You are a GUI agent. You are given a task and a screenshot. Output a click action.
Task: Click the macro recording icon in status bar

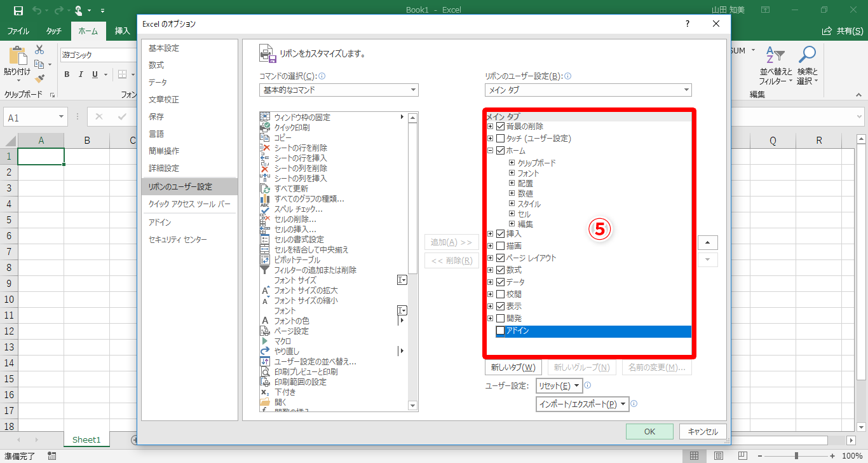[52, 456]
